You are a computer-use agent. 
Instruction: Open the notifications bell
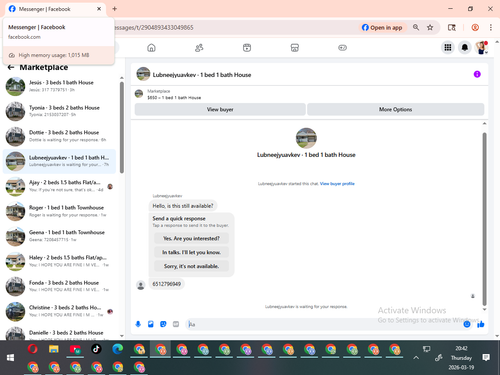(x=465, y=47)
